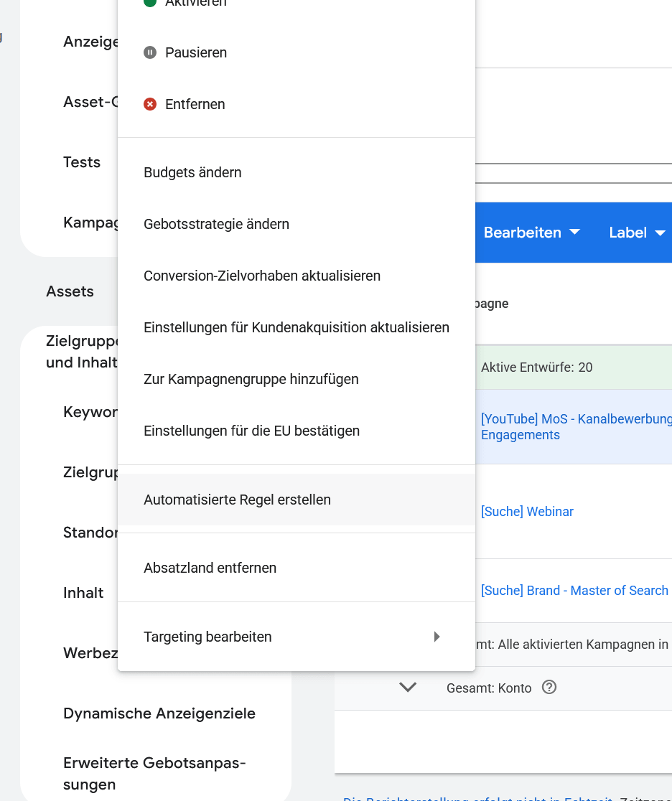Screen dimensions: 672x801
Task: Open the Label dropdown
Action: click(x=638, y=232)
